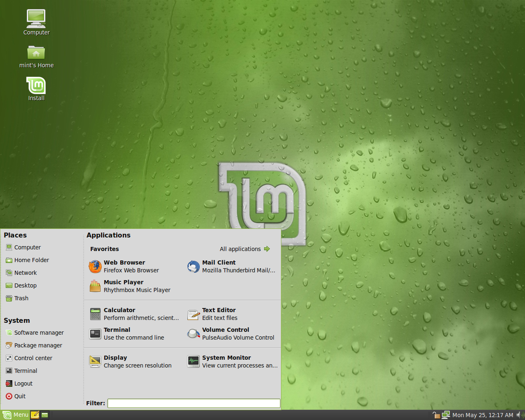Open Mozilla Thunderbird Mail Client
525x420 pixels.
[x=232, y=267]
